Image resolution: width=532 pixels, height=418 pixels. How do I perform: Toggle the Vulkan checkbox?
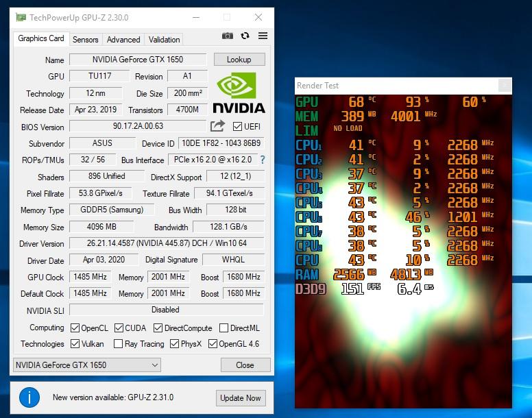click(x=75, y=344)
